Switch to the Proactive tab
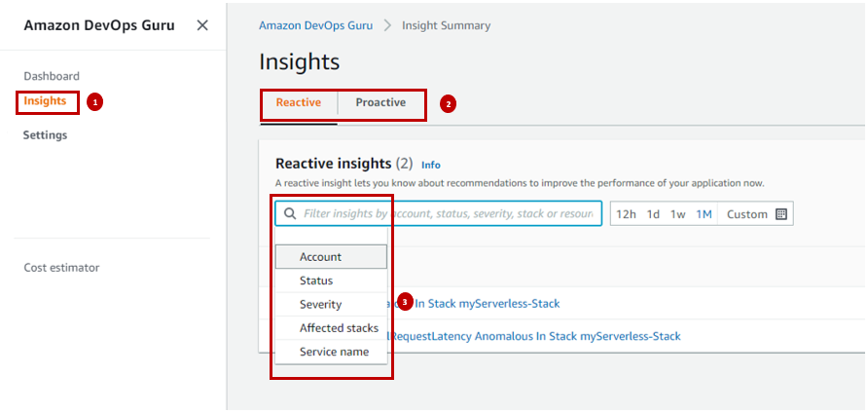This screenshot has height=413, width=868. (380, 102)
